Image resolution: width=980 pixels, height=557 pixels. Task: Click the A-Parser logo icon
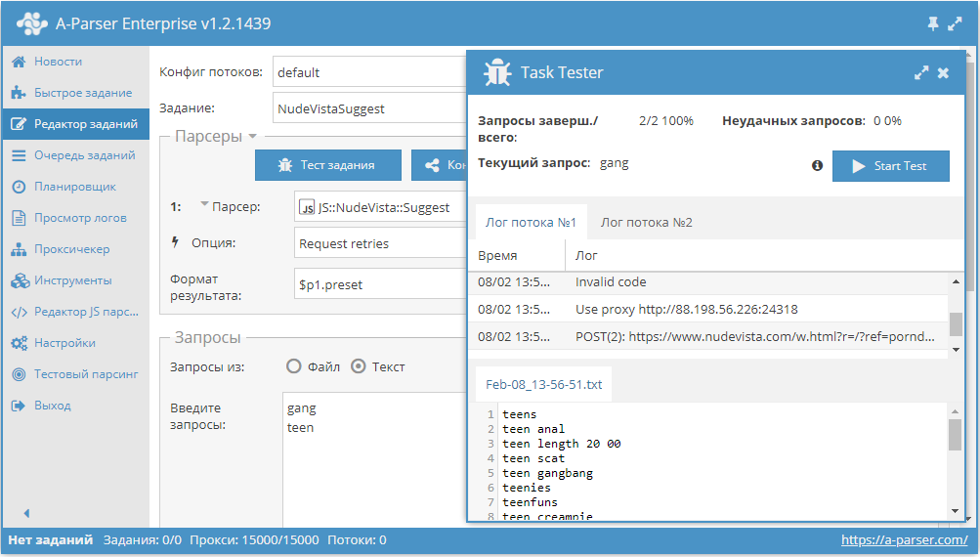point(32,23)
